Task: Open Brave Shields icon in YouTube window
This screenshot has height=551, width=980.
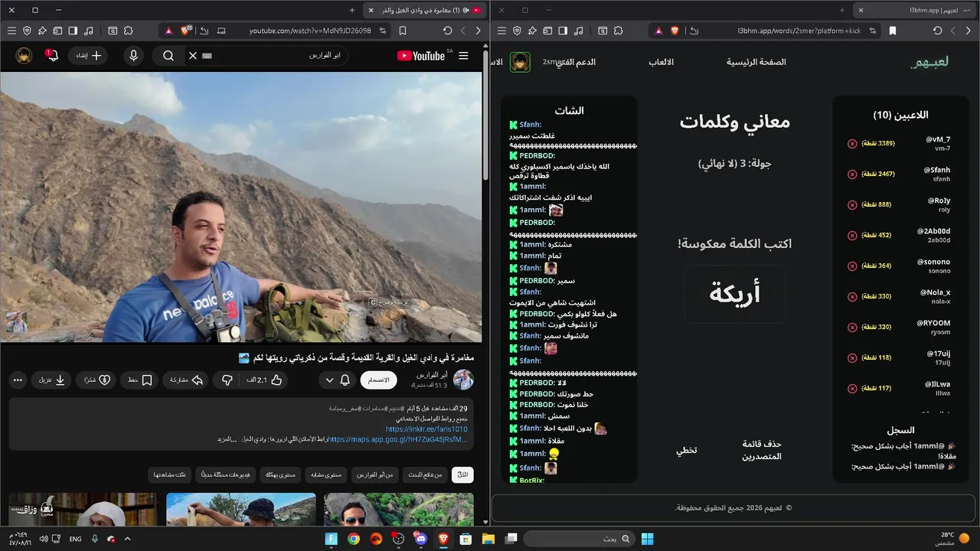Action: 185,31
